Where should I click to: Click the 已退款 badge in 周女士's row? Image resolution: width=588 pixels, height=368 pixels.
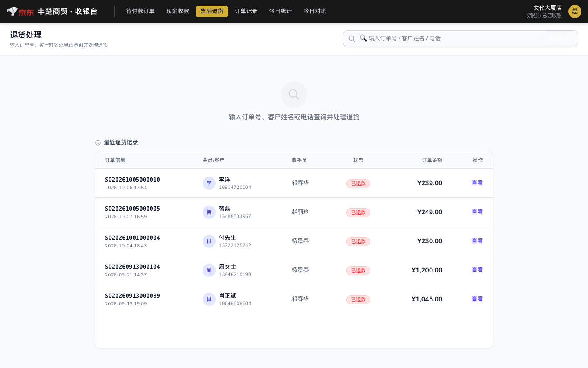(358, 271)
